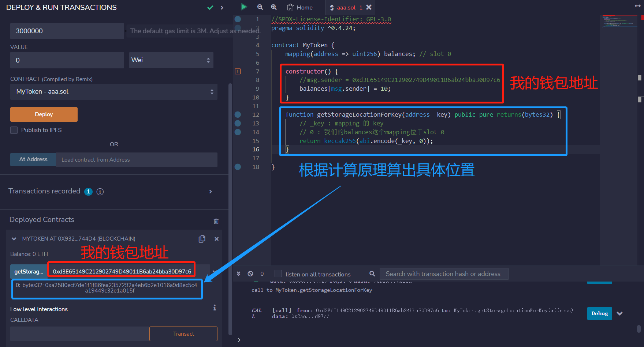Viewport: 644px width, 347px height.
Task: Click the warning marker at line 7
Action: pos(238,71)
